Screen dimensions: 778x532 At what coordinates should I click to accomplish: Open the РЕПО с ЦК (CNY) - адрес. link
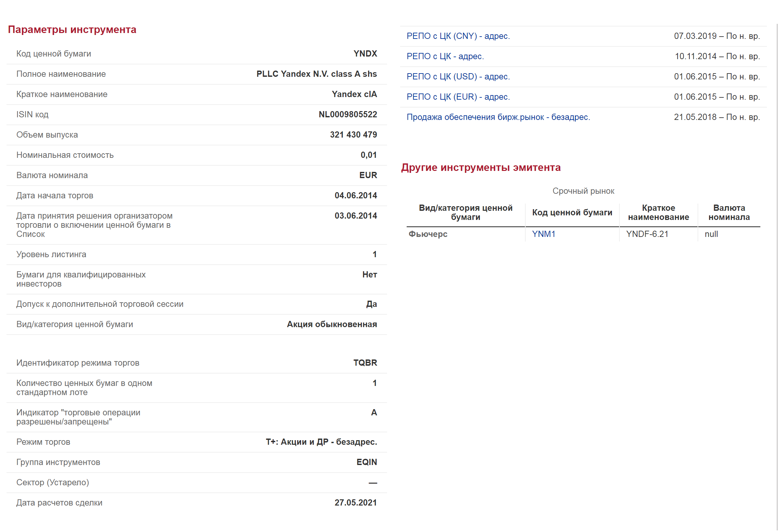[458, 36]
